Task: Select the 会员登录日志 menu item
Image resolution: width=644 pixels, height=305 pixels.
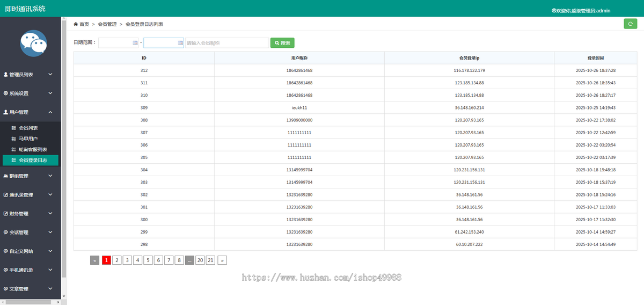Action: click(32, 160)
